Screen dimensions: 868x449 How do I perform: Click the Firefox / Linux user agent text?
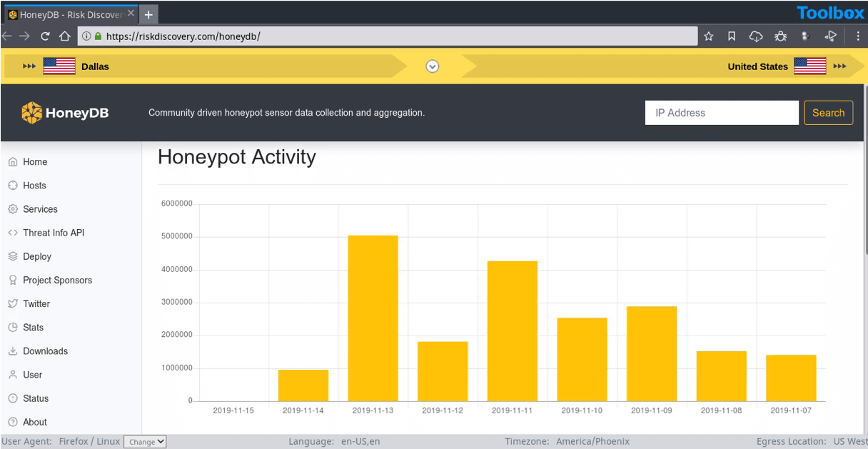click(x=89, y=442)
